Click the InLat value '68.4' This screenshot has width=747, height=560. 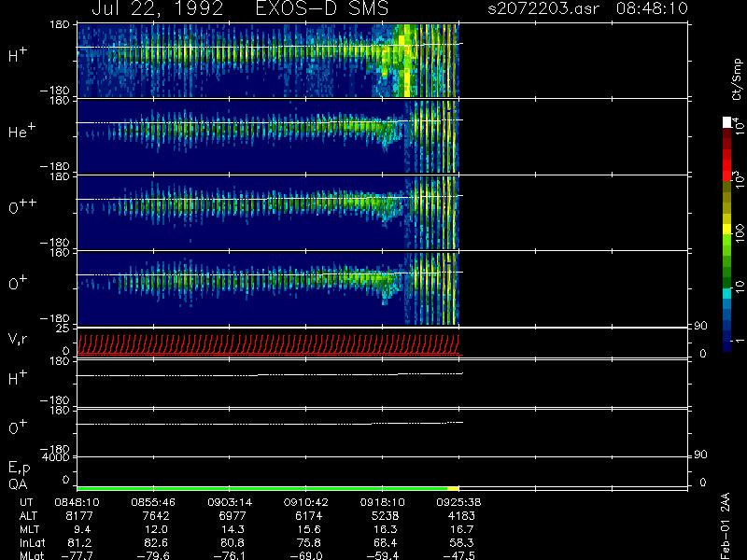pyautogui.click(x=385, y=542)
